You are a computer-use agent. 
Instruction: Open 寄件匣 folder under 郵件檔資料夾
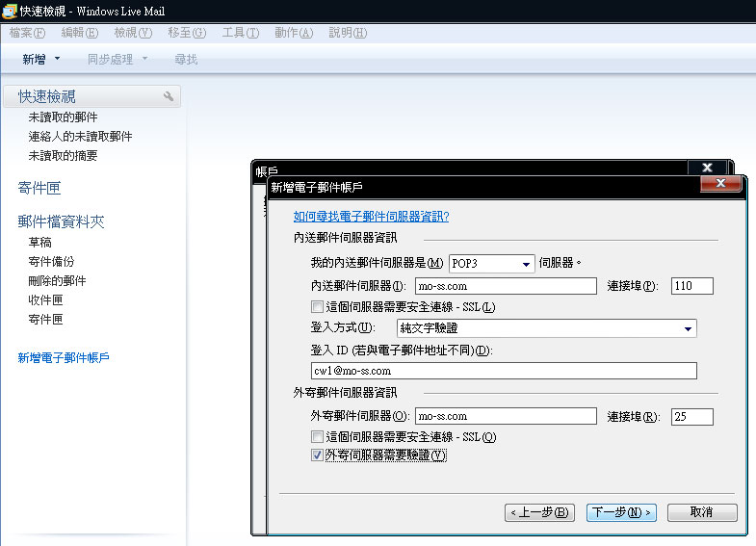pos(45,319)
